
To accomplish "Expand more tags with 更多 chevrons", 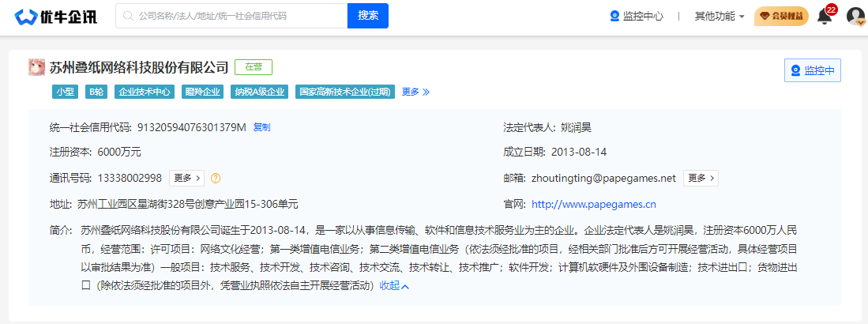I will click(415, 92).
